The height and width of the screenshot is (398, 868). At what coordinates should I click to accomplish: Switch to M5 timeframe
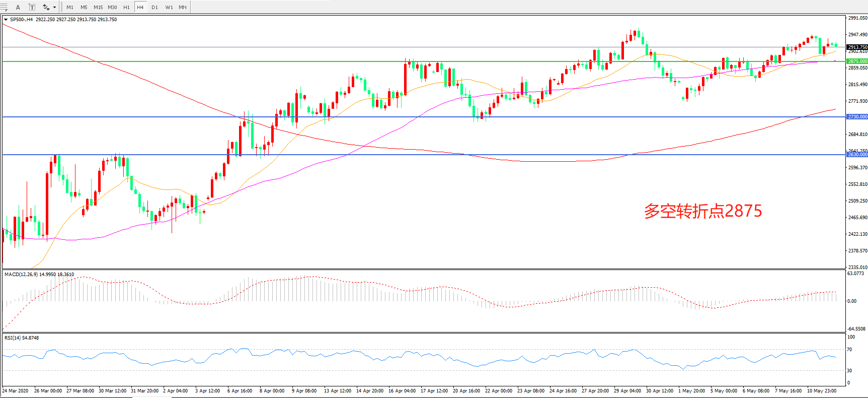[x=84, y=7]
